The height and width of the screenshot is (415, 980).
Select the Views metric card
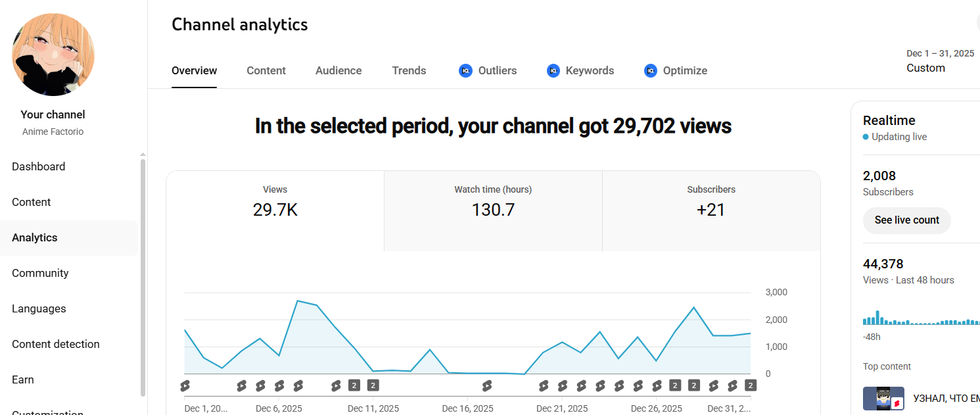point(275,210)
